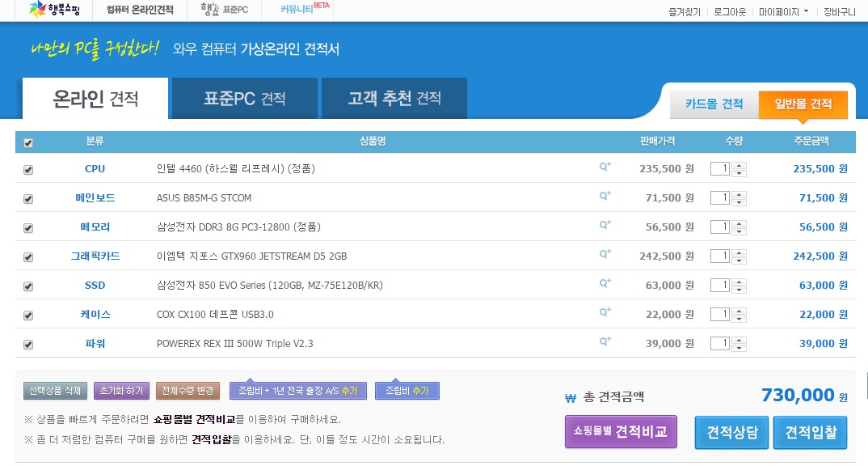
Task: Click the magnifier icon for ASUS B85M-G motherboard
Action: pyautogui.click(x=605, y=197)
